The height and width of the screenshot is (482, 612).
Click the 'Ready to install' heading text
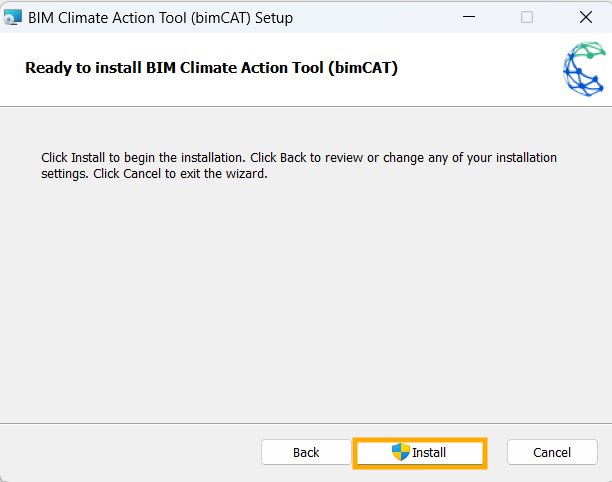(x=211, y=68)
